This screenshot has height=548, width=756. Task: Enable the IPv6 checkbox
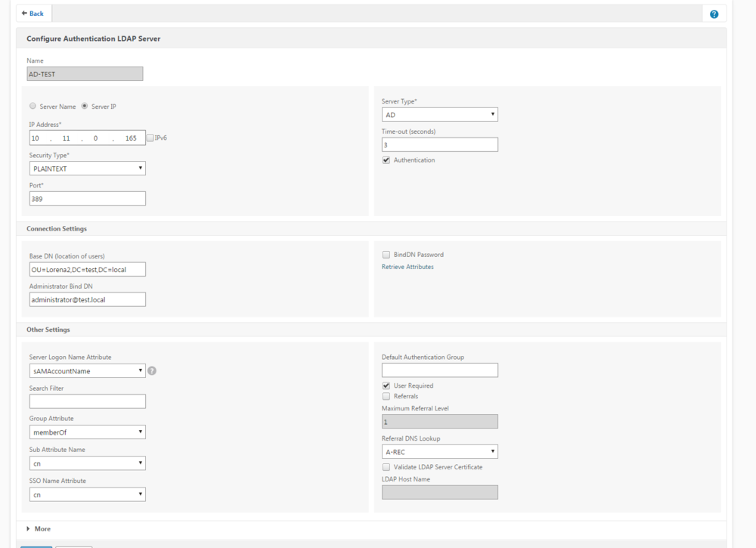[149, 137]
